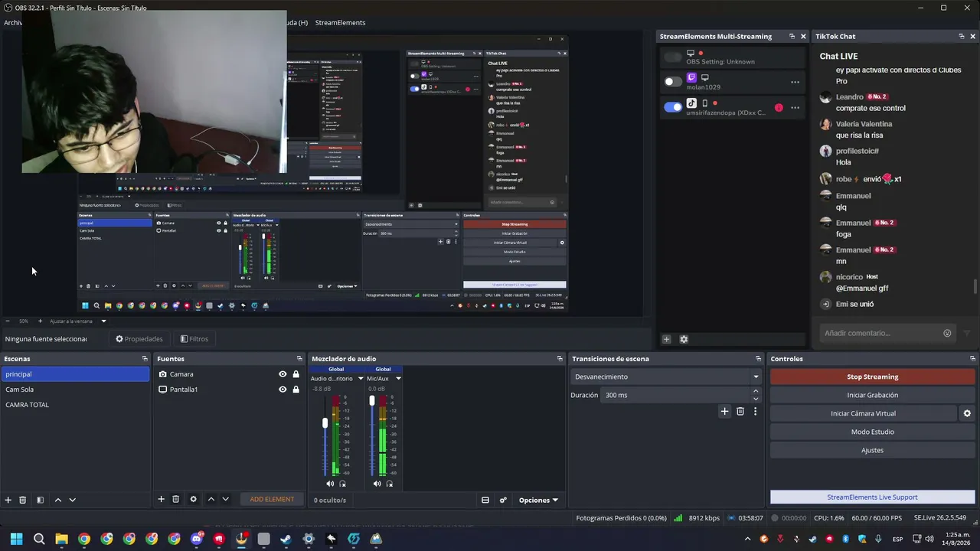The width and height of the screenshot is (980, 551).
Task: Move the selected scene down
Action: 72,500
